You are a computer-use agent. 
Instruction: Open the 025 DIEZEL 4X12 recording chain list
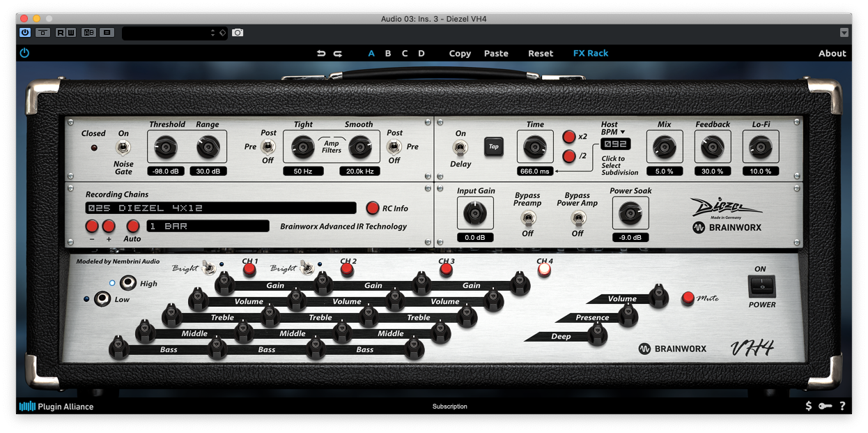221,208
